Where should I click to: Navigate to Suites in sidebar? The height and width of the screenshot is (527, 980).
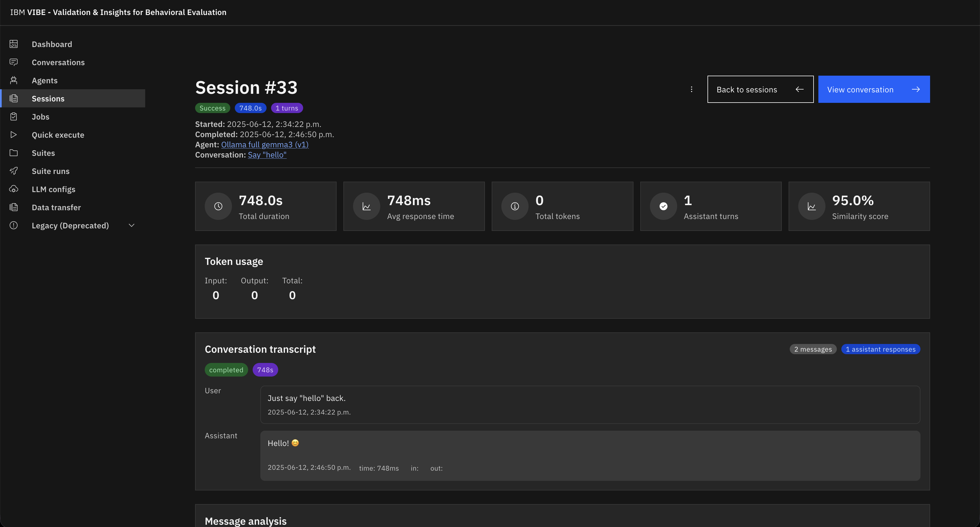[x=73, y=153]
